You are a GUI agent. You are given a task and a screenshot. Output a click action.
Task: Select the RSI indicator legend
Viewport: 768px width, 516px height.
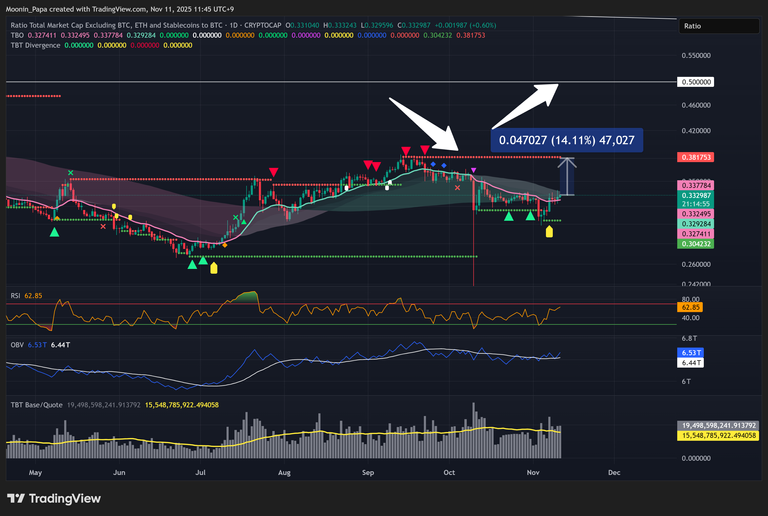[x=16, y=297]
